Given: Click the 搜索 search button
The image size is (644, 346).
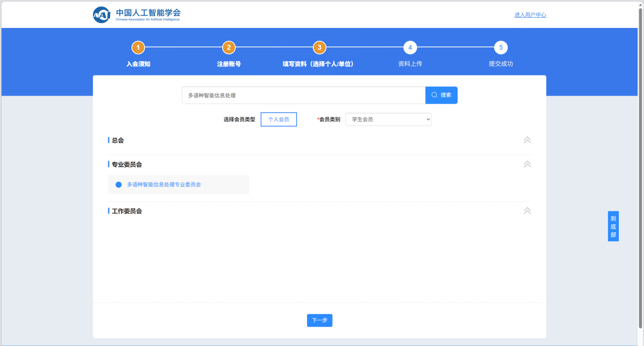Looking at the screenshot, I should [x=442, y=95].
